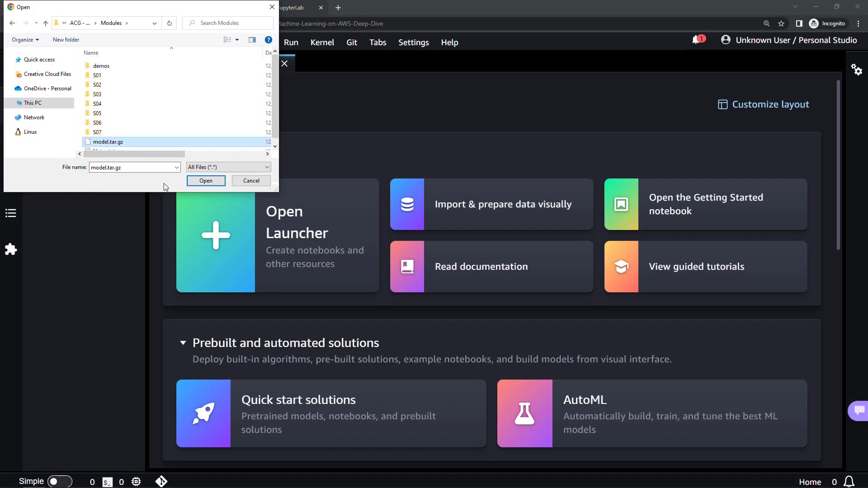Viewport: 868px width, 488px height.
Task: Click the kernel chip status icon
Action: pos(136,482)
